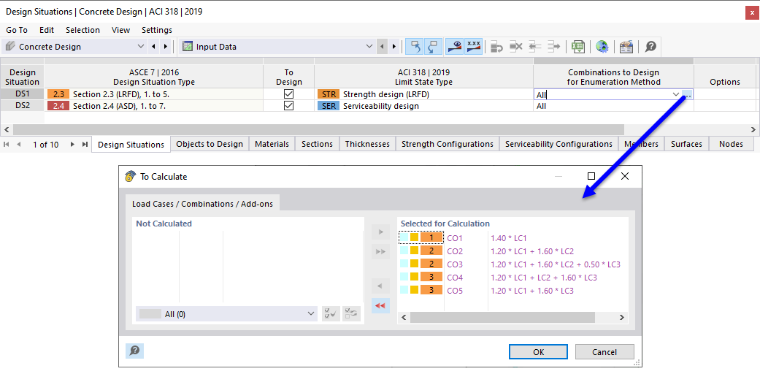
Task: Click light blue swatch in CO3 row
Action: 404,264
